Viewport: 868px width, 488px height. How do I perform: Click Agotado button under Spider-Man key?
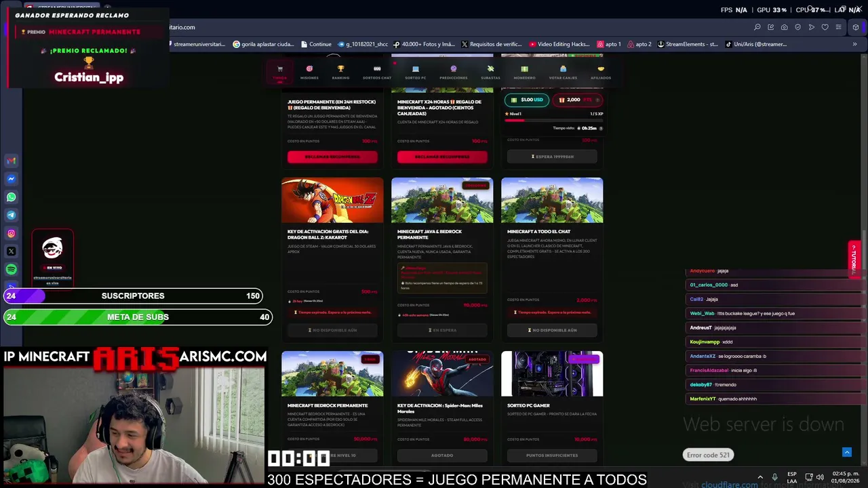(442, 455)
